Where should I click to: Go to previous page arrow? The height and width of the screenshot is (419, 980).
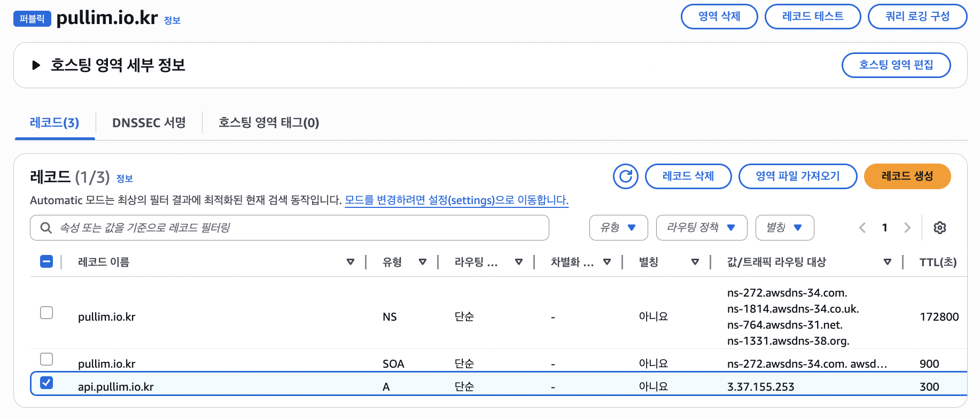point(862,228)
